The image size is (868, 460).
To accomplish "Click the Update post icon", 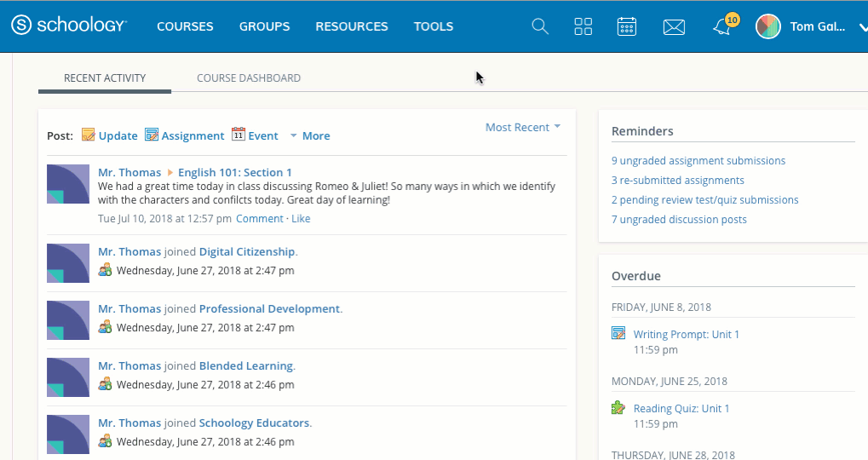I will tap(89, 135).
